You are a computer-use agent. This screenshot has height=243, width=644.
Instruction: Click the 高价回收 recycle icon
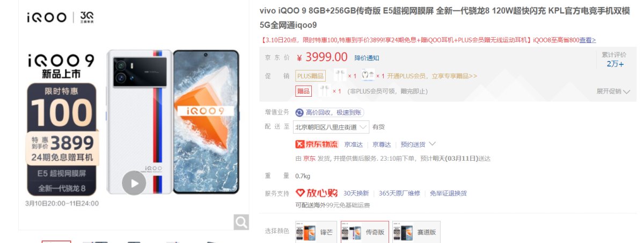pyautogui.click(x=299, y=112)
